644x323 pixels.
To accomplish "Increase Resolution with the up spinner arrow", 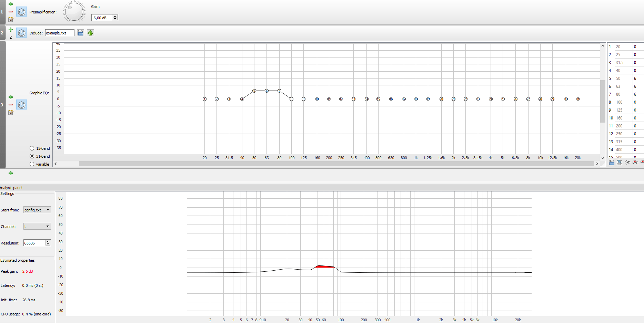I will point(48,241).
